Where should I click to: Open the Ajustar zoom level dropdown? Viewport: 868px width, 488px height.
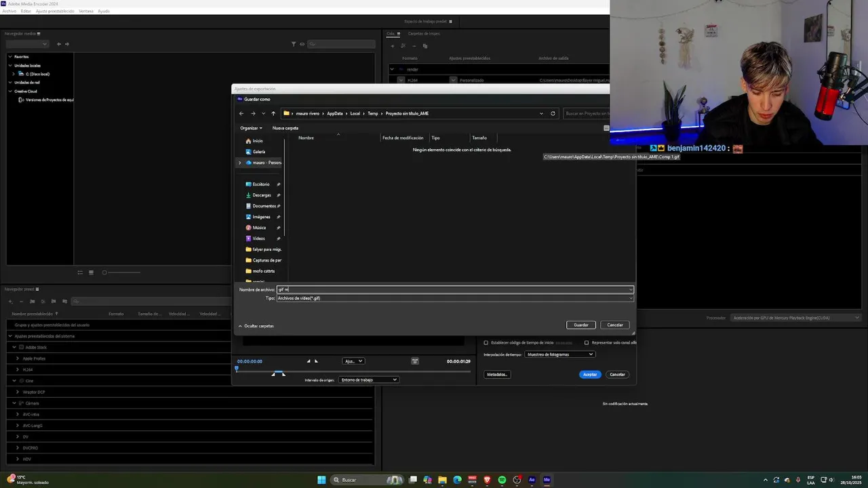point(353,361)
